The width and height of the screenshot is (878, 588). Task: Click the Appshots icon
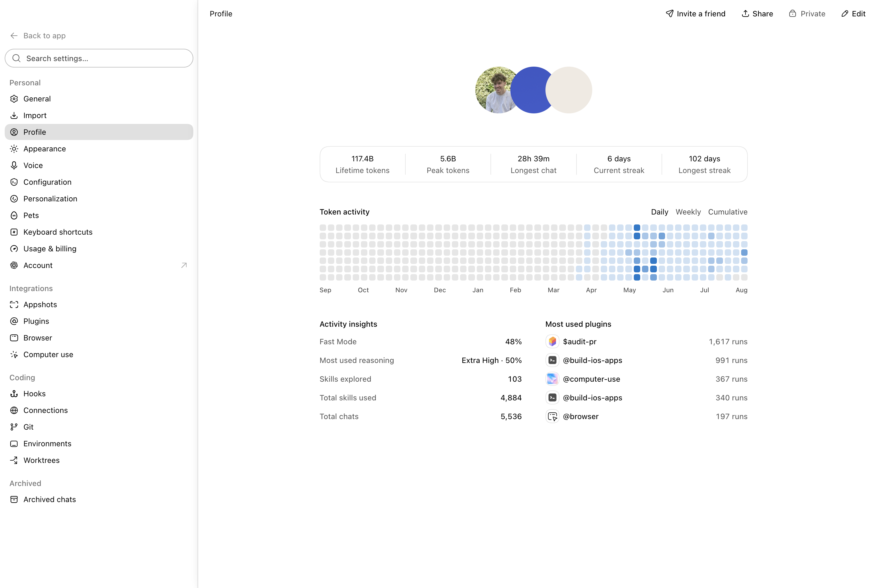(x=14, y=305)
